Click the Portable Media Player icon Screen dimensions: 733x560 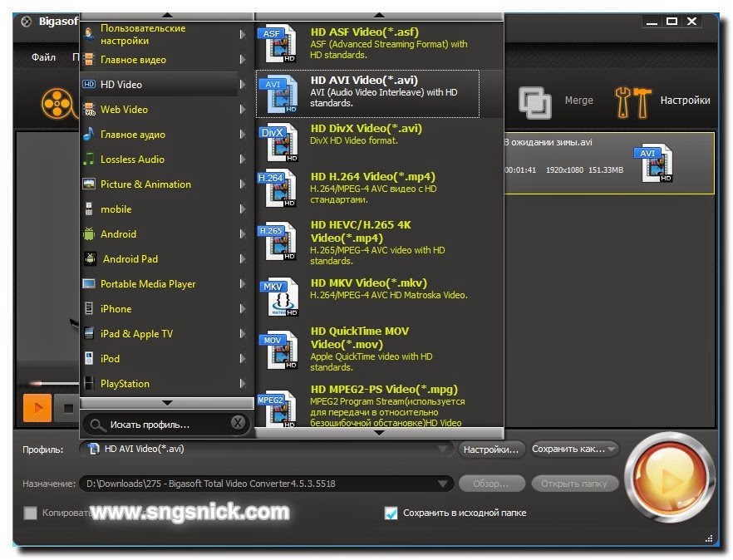89,284
